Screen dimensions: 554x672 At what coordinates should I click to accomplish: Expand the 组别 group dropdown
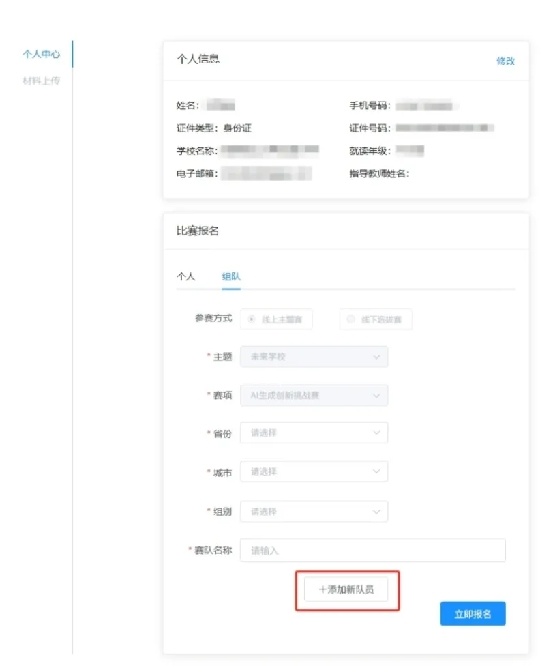(x=314, y=511)
